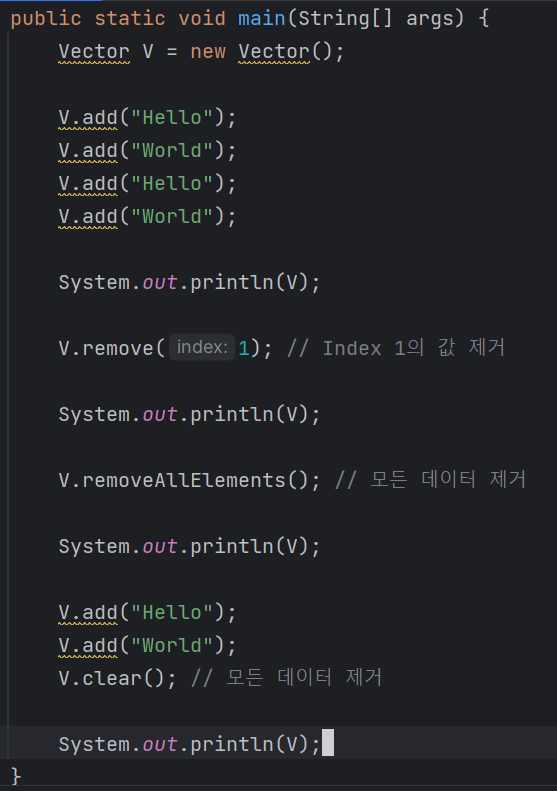Click the comment '// Index 1의 값 제거'
This screenshot has width=557, height=791.
pyautogui.click(x=396, y=348)
